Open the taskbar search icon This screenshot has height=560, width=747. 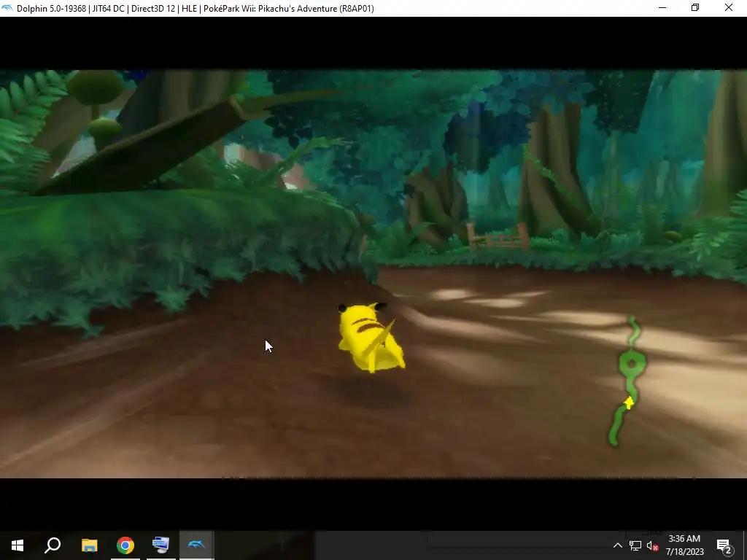click(x=53, y=545)
